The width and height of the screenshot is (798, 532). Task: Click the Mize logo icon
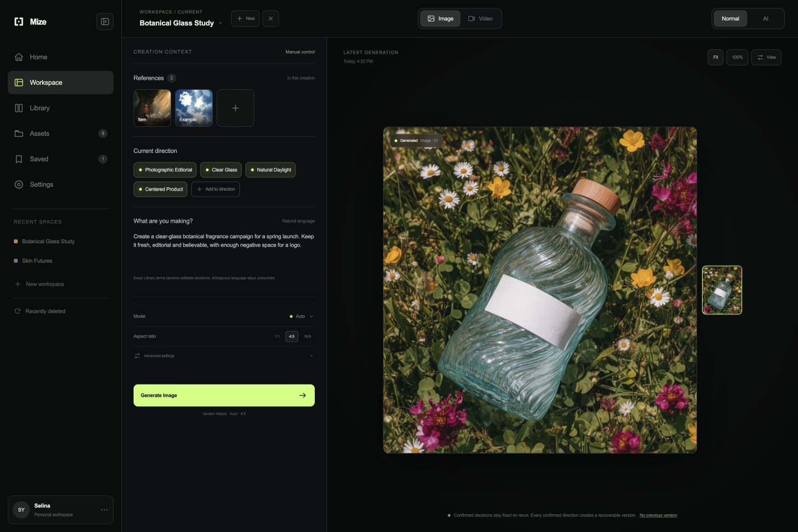[19, 22]
